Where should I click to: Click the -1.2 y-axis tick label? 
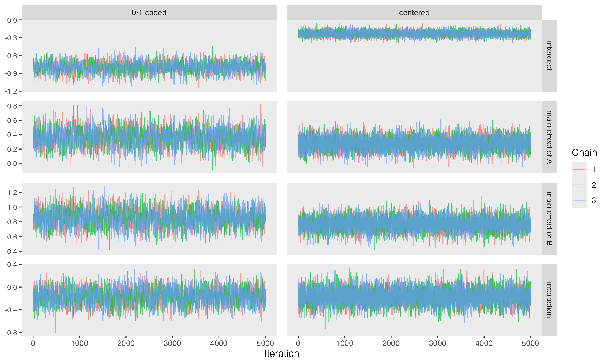click(11, 91)
